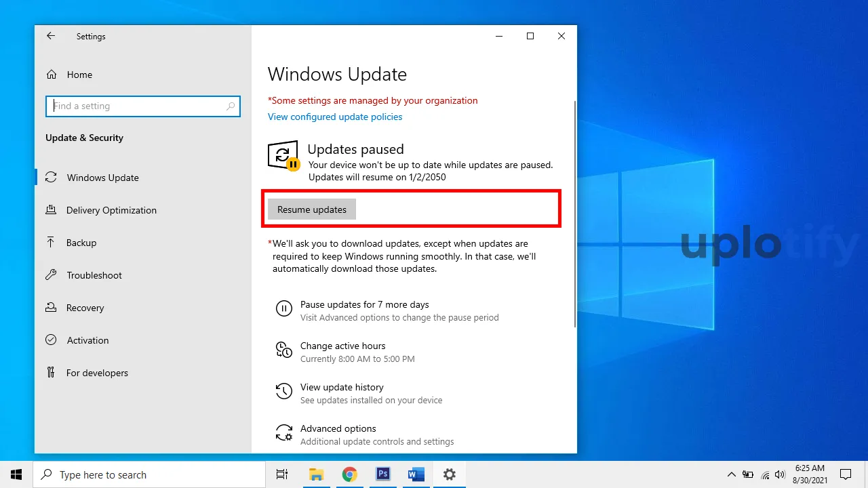Open the network Wi-Fi tray icon

click(x=766, y=474)
